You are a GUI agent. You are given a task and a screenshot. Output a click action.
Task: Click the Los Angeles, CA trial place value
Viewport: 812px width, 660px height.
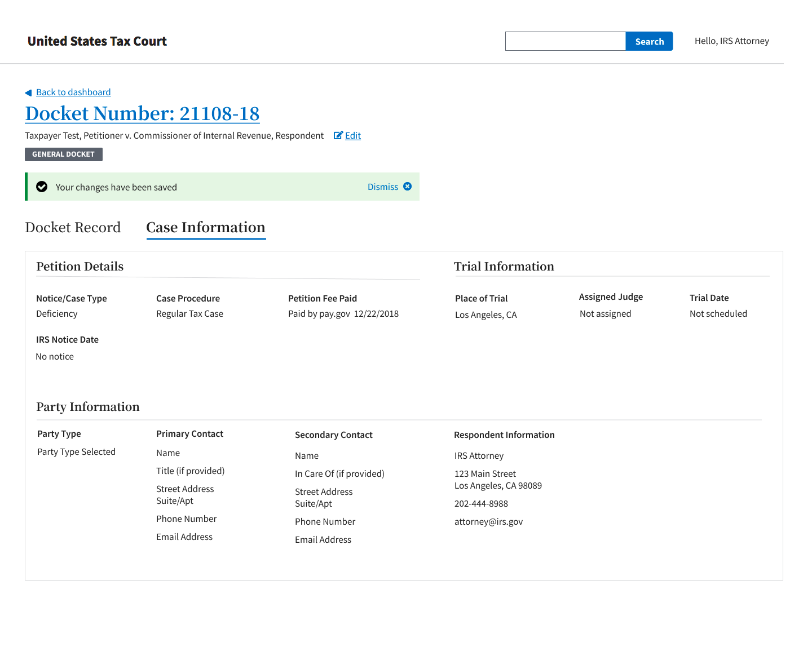click(486, 315)
